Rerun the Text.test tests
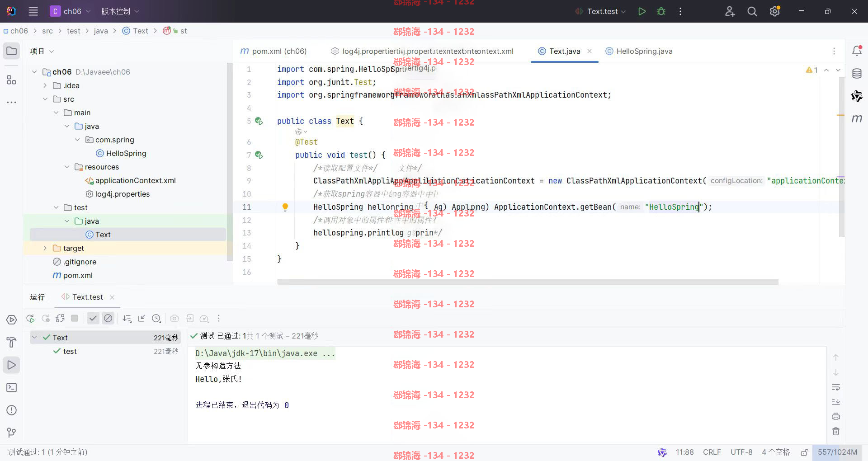 point(30,319)
